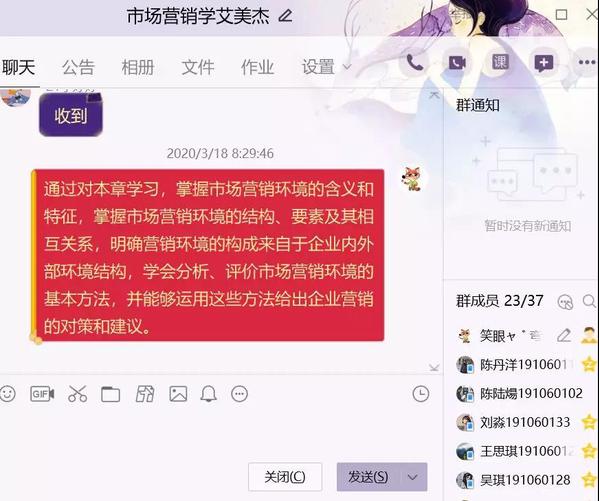Click the 发送(S) button

[368, 477]
